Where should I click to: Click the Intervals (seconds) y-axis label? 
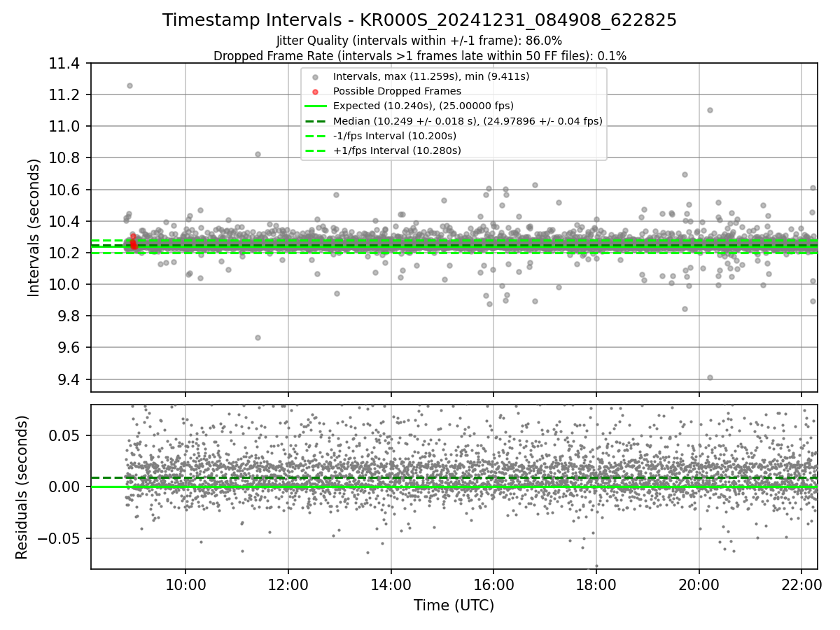34,227
